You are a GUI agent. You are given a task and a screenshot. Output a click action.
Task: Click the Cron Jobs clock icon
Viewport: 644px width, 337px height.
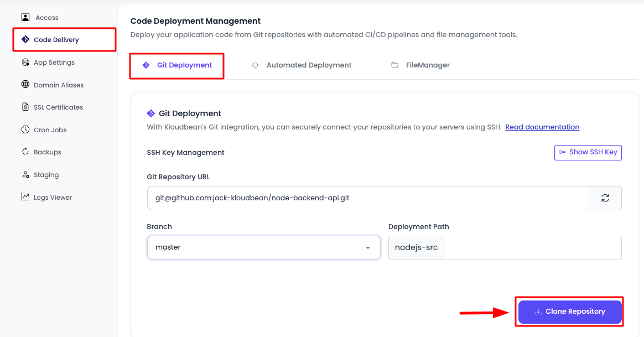point(25,129)
